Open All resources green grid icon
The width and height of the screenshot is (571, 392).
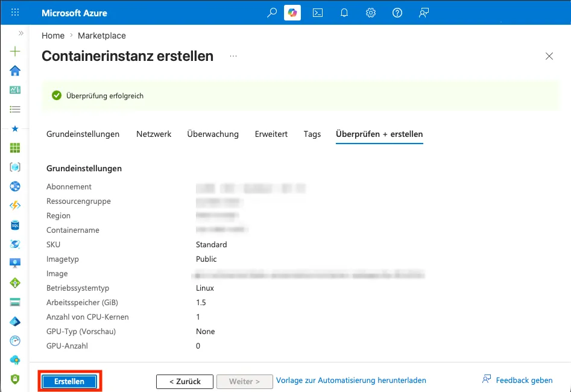[x=15, y=148]
